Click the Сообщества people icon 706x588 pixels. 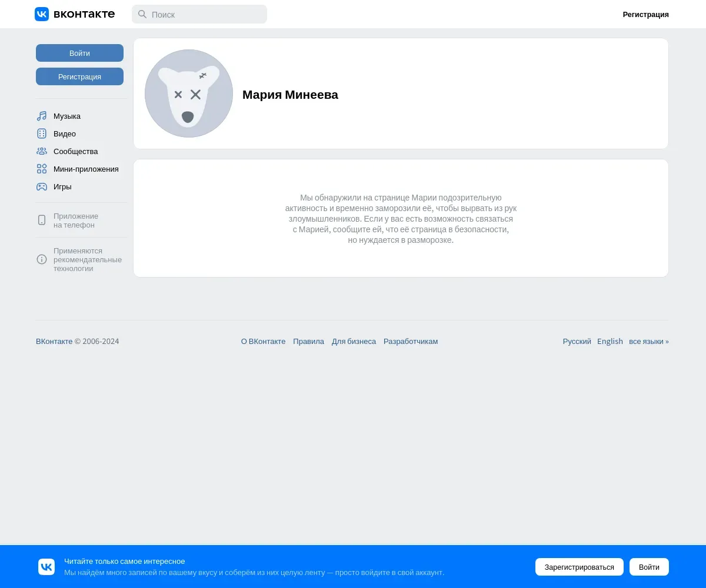42,151
